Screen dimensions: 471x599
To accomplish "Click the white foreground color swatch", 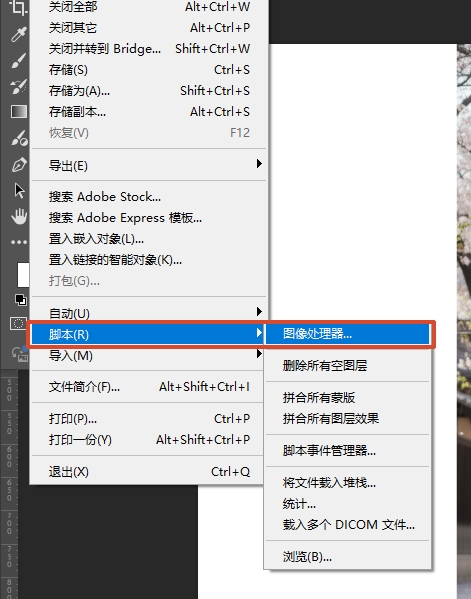I will 23,274.
